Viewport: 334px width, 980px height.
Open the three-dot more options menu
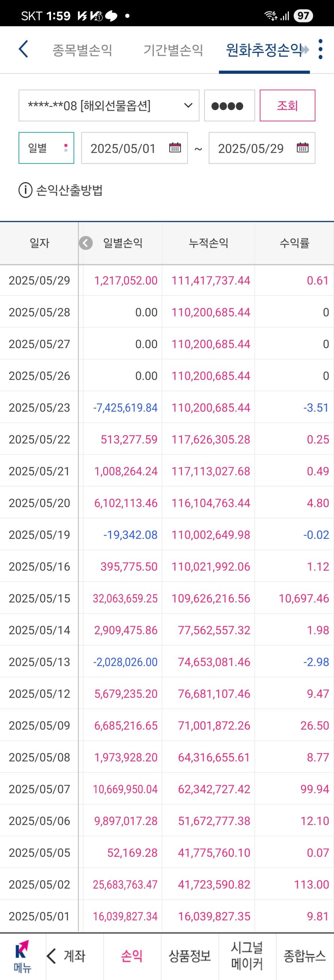pos(320,50)
